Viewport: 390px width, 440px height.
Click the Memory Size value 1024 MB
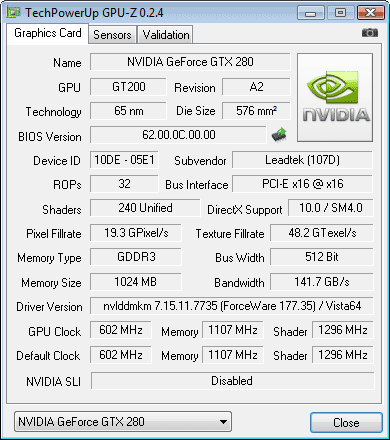pyautogui.click(x=136, y=282)
